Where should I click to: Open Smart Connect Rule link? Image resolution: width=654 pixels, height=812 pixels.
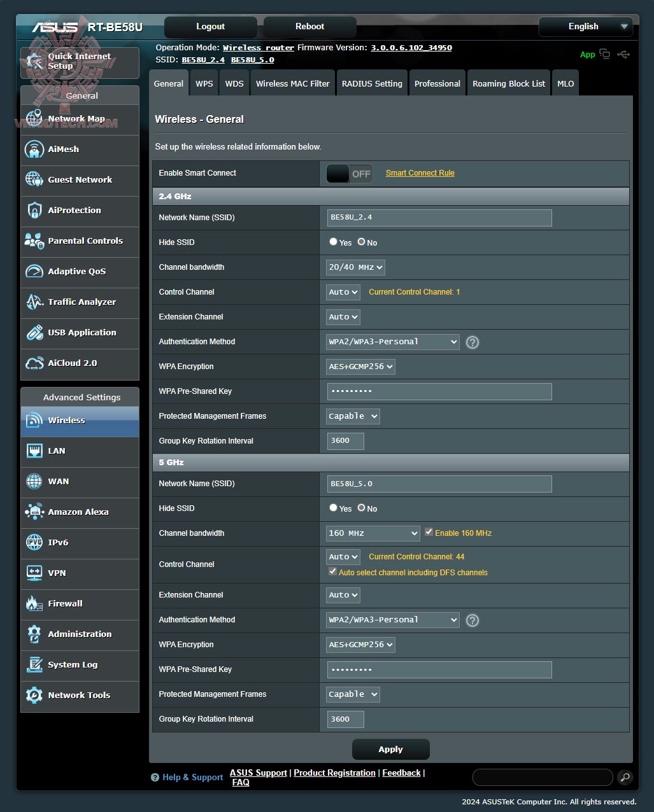[420, 173]
